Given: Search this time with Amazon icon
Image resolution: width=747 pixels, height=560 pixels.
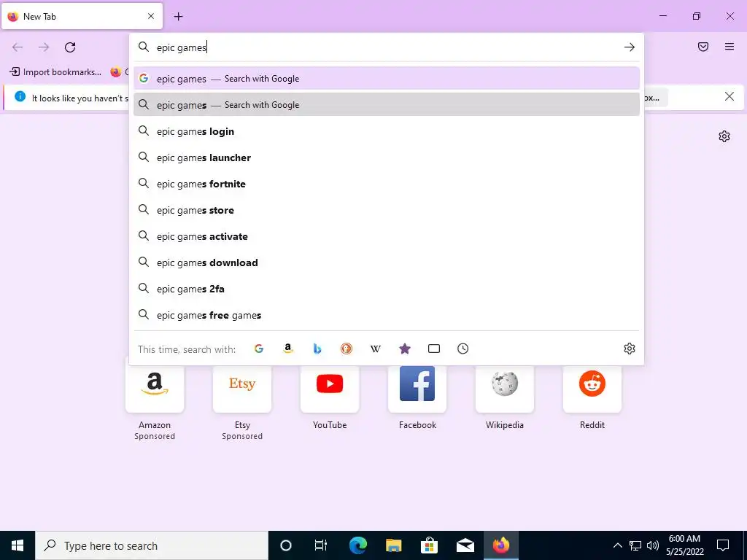Looking at the screenshot, I should (287, 349).
